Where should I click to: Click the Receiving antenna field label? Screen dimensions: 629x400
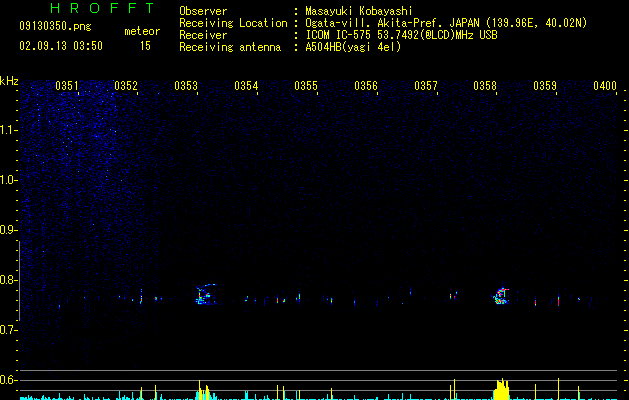click(x=230, y=47)
